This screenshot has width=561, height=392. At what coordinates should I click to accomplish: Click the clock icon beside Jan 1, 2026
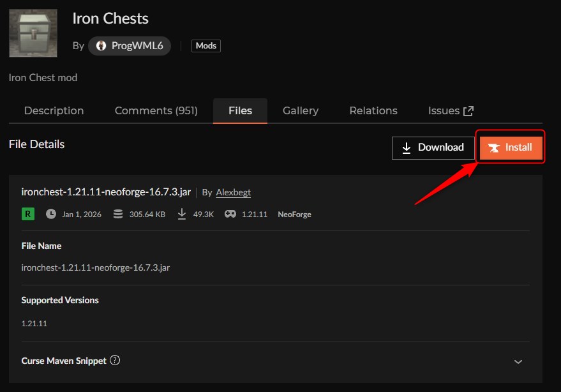(x=50, y=214)
